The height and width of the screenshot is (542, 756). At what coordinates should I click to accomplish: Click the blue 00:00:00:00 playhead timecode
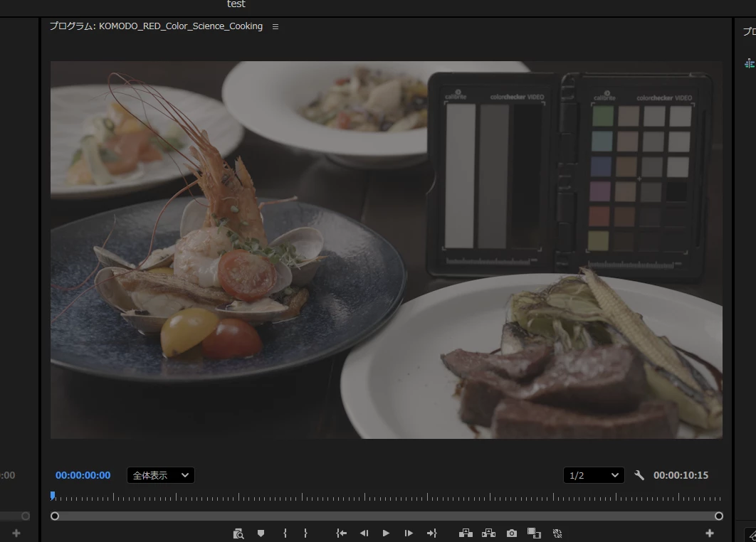[x=83, y=475]
